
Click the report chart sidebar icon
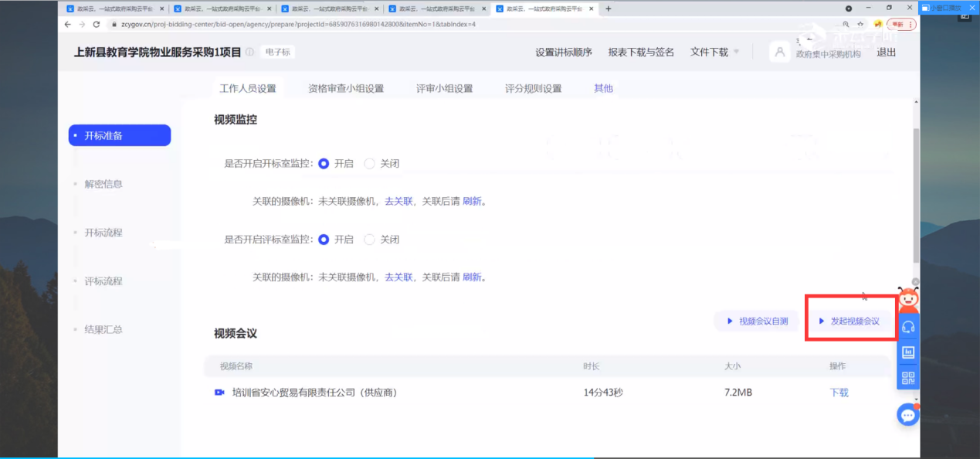click(x=908, y=352)
